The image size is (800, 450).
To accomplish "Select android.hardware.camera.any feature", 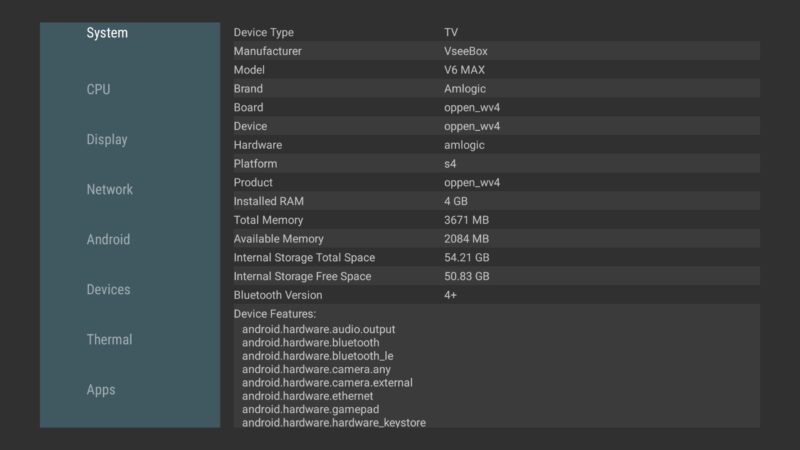I will point(316,369).
